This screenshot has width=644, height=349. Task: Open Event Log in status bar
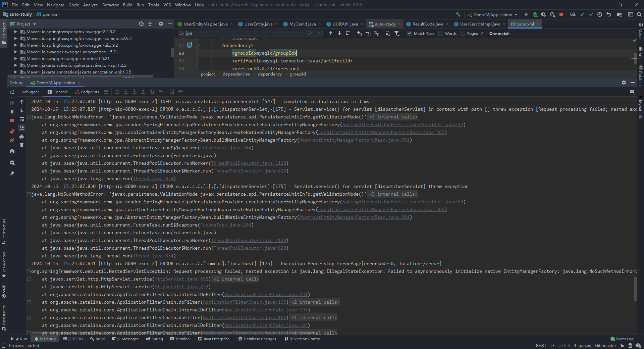pyautogui.click(x=622, y=339)
